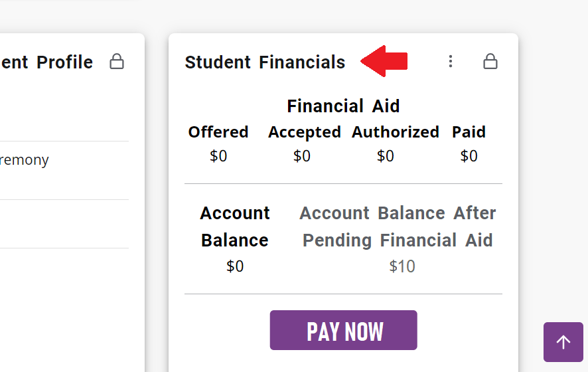Click the $0 amount under Authorized
The image size is (588, 372).
click(x=386, y=156)
